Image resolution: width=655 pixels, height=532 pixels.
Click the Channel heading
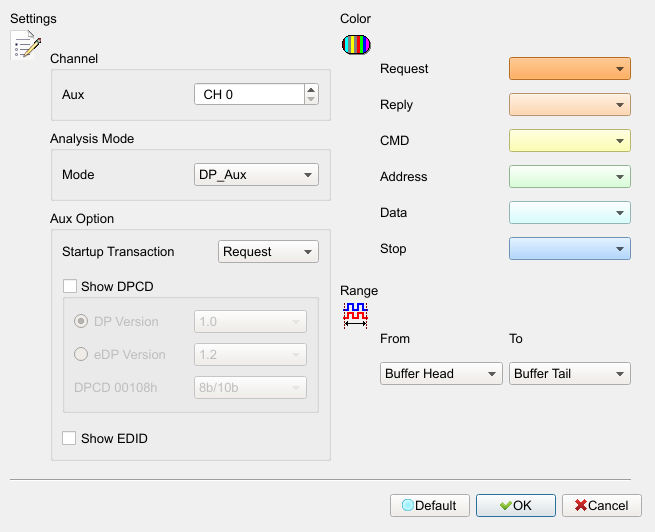(x=74, y=58)
